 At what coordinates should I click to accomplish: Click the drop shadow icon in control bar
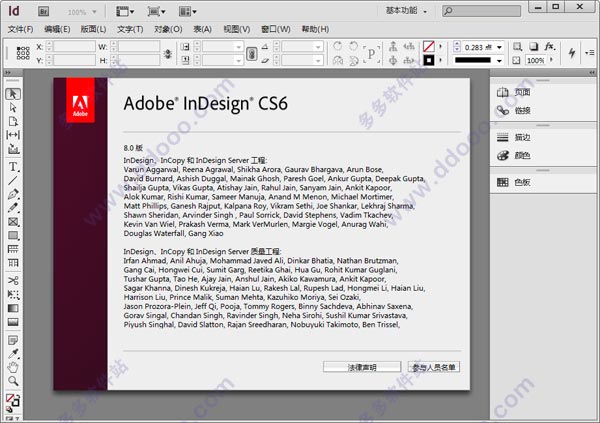(533, 47)
